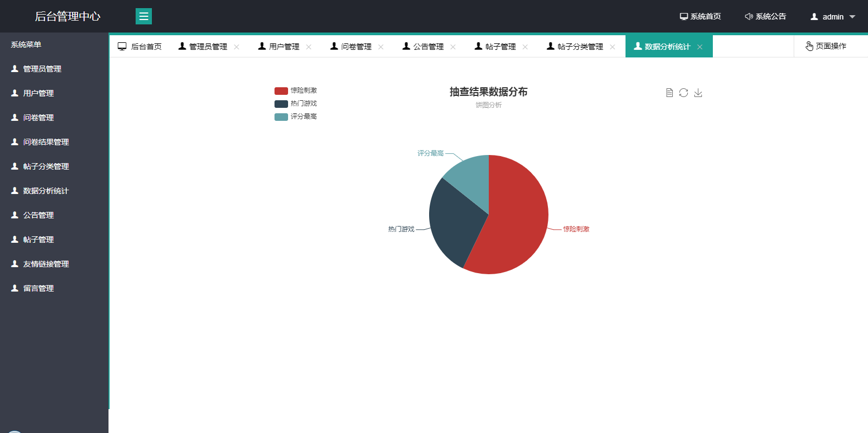The height and width of the screenshot is (433, 868).
Task: Switch to the 管理员管理 tab
Action: pos(208,47)
